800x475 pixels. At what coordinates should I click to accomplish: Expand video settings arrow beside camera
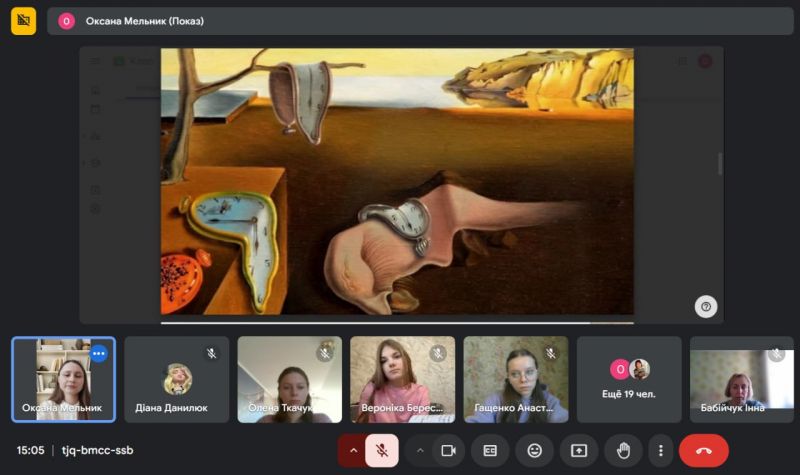(x=420, y=451)
